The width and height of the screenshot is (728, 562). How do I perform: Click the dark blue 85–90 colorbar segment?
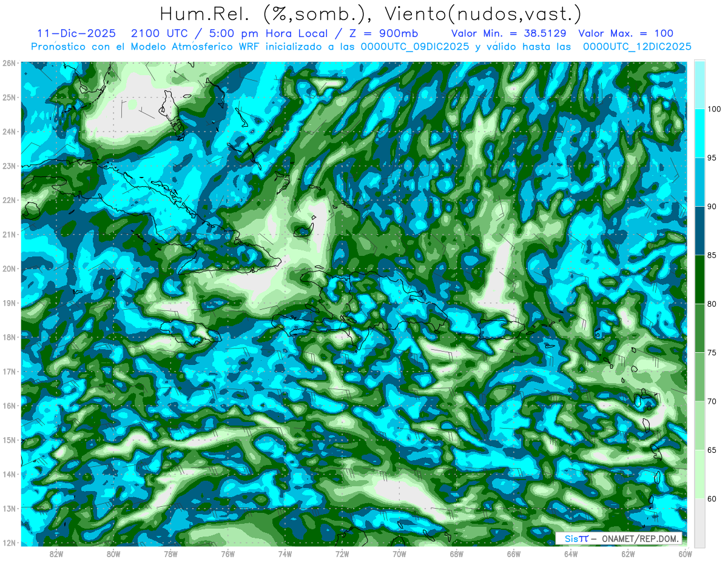click(x=699, y=231)
